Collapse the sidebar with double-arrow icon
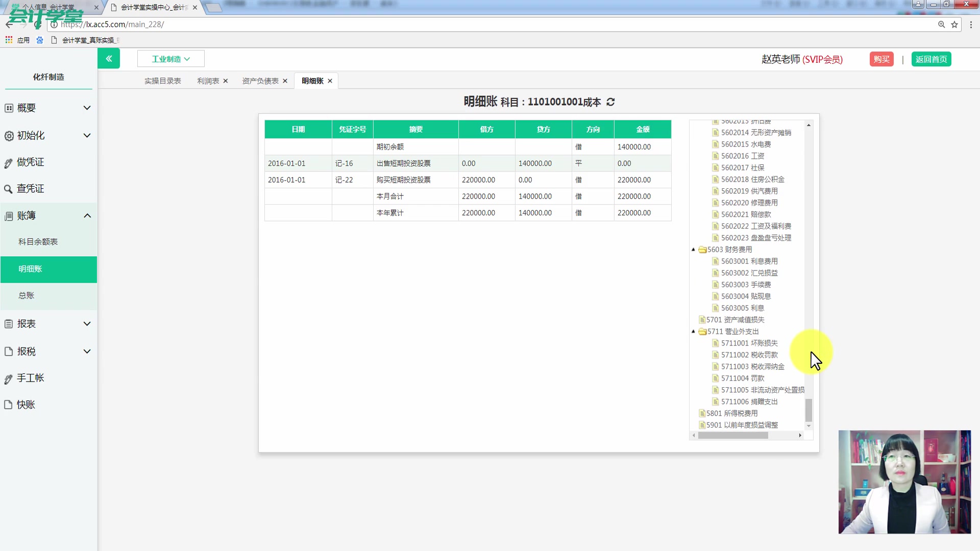Viewport: 980px width, 551px height. pos(109,59)
